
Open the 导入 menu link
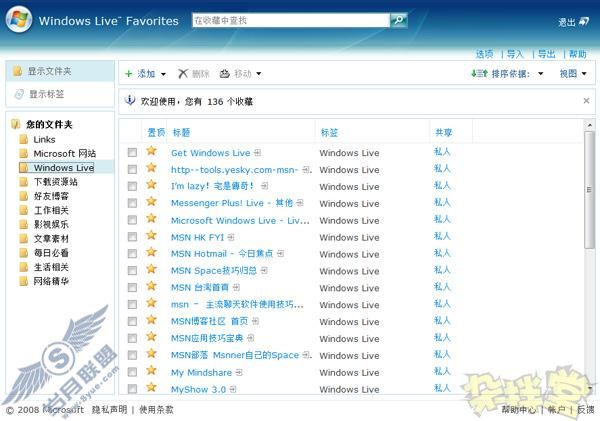click(x=515, y=54)
